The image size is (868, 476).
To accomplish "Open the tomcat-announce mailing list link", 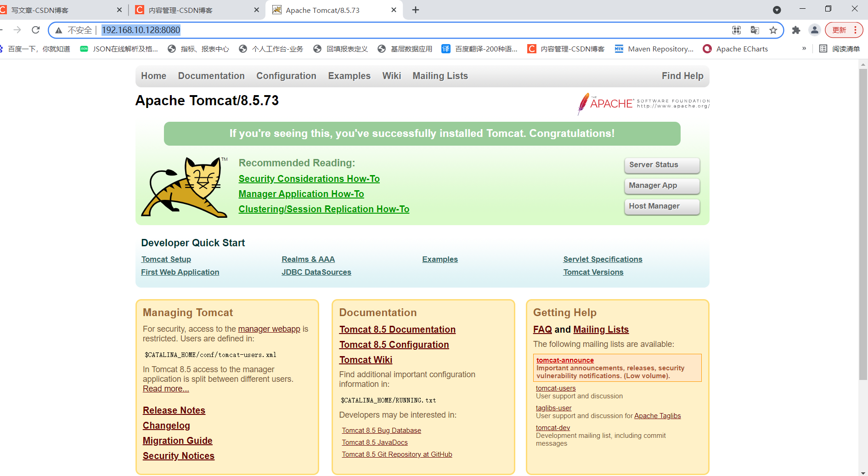I will point(565,360).
